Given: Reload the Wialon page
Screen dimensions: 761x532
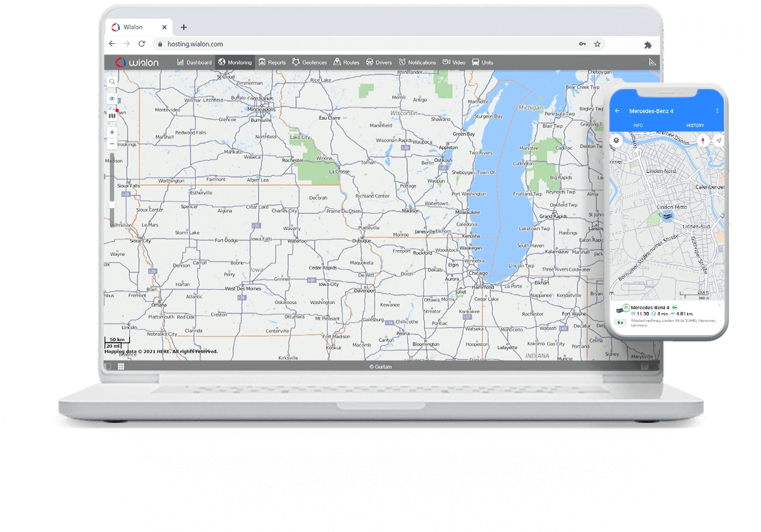Looking at the screenshot, I should (x=142, y=44).
